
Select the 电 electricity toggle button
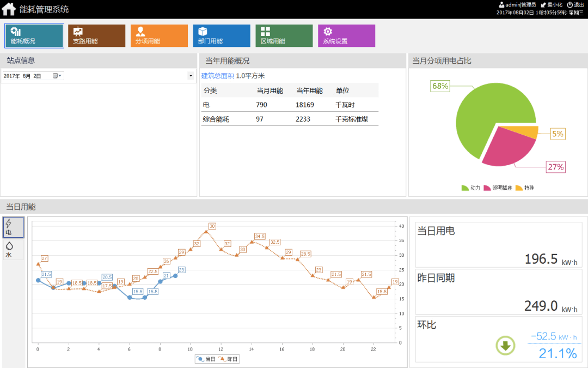[x=14, y=227]
